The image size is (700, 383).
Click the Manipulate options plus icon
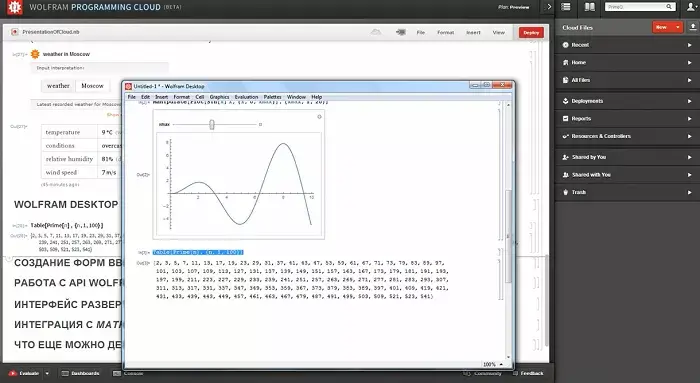tap(319, 117)
